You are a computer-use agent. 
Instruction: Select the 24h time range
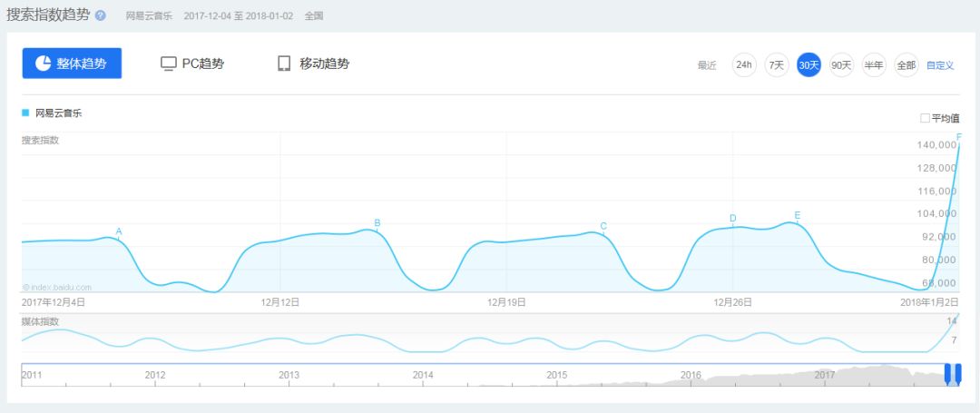pyautogui.click(x=744, y=65)
